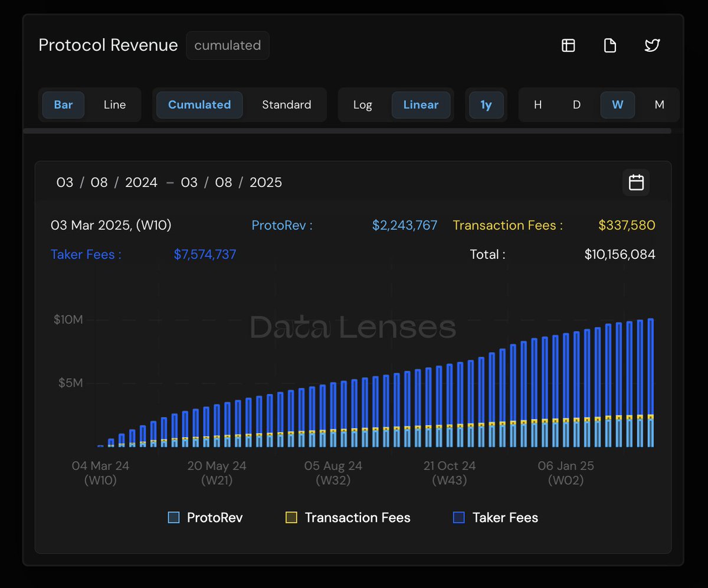The height and width of the screenshot is (588, 708).
Task: Open the table view icon
Action: [568, 45]
